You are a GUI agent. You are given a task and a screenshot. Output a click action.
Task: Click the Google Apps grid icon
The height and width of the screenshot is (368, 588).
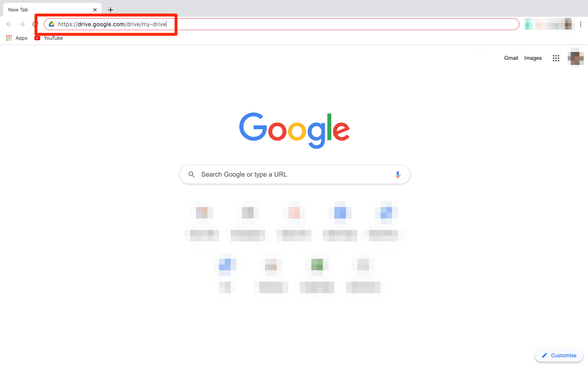556,58
